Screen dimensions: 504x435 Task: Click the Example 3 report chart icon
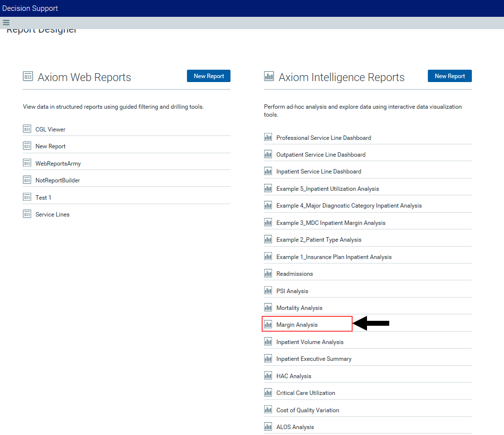click(268, 222)
